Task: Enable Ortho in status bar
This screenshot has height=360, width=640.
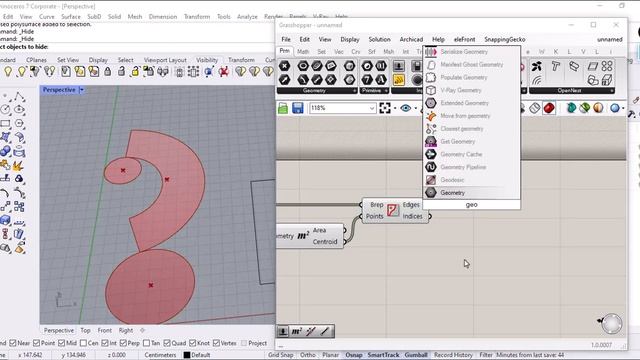Action: 308,355
